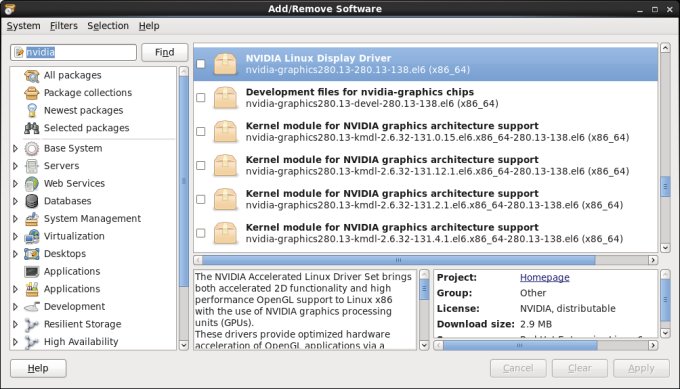Screen dimensions: 680x389
Task: Open the Filters menu
Action: click(64, 26)
